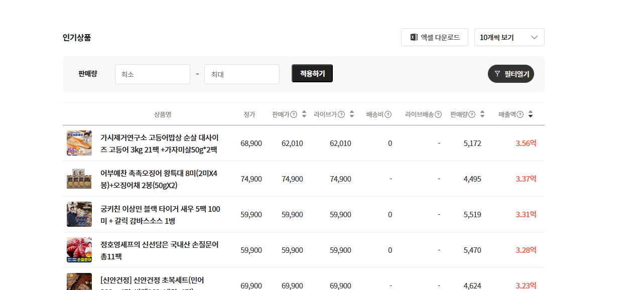This screenshot has width=644, height=290.
Task: Sort the table by 라이브가 arrows
Action: click(352, 114)
